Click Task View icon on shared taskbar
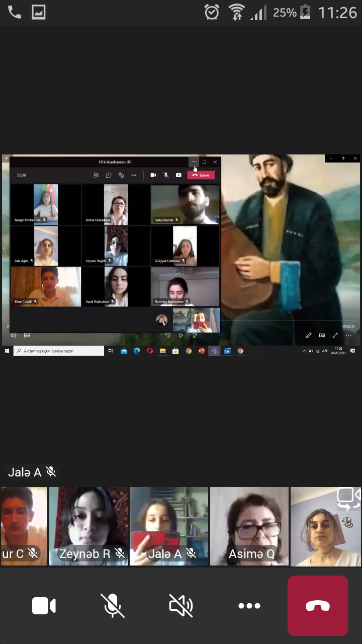Screen dimensions: 362x644 click(x=111, y=351)
